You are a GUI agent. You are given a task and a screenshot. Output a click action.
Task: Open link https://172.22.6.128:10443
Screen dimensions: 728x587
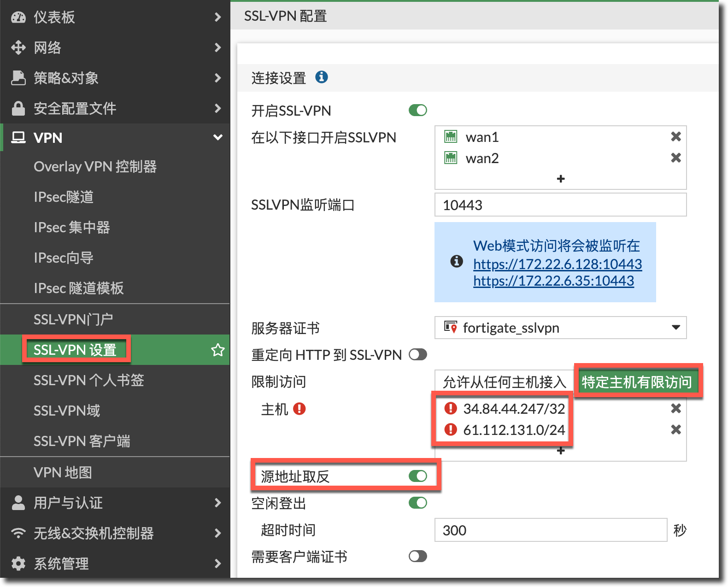[558, 264]
